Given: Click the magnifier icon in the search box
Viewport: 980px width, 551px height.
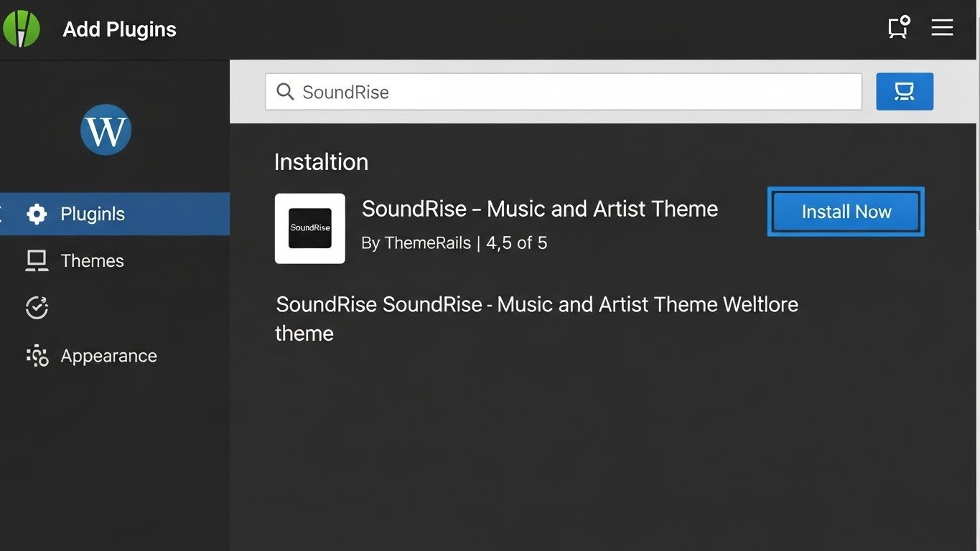Looking at the screenshot, I should 285,92.
